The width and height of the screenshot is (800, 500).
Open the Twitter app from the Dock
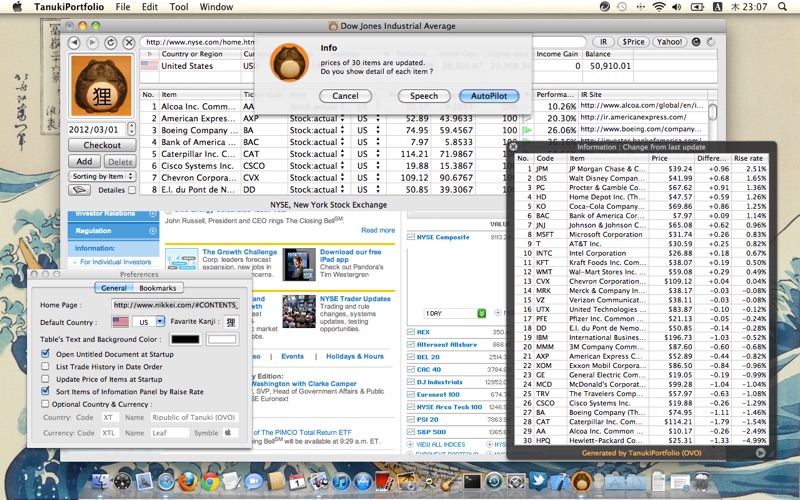point(538,482)
